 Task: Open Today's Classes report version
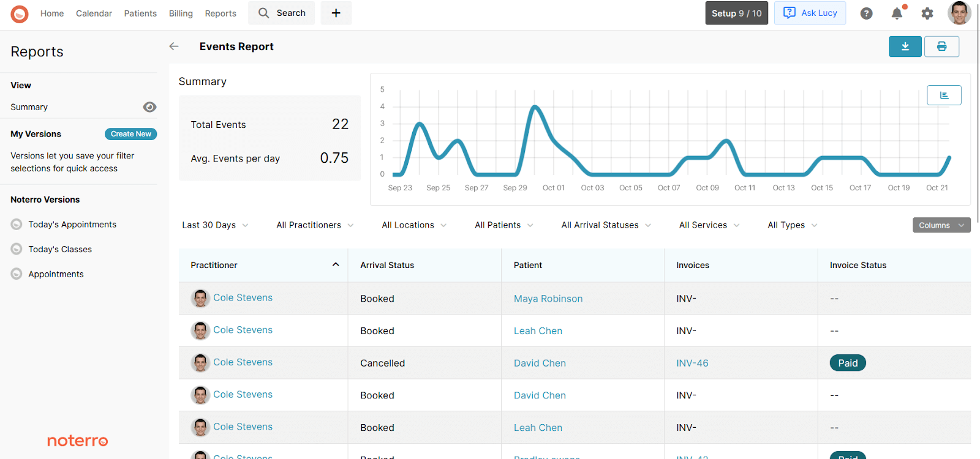click(x=60, y=249)
